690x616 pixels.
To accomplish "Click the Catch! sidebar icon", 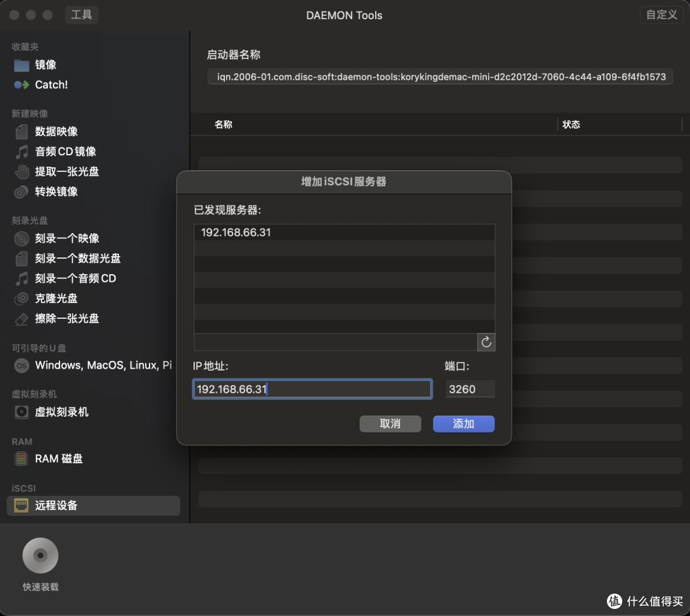I will click(21, 84).
